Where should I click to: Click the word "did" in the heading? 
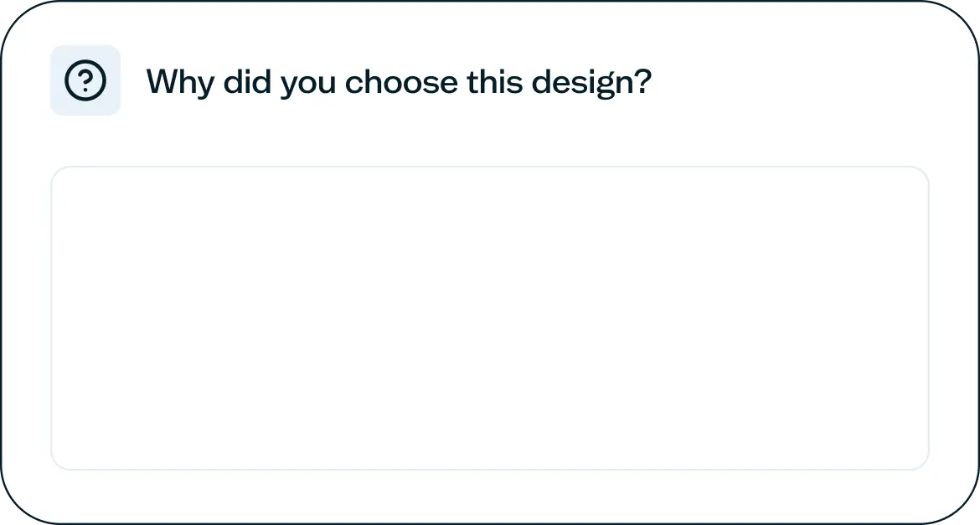(x=246, y=82)
